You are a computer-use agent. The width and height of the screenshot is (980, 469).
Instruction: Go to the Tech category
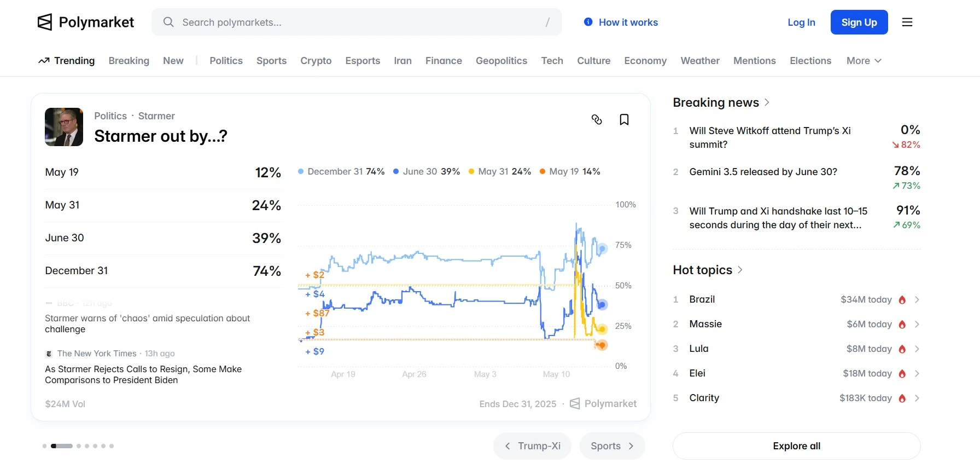(552, 61)
